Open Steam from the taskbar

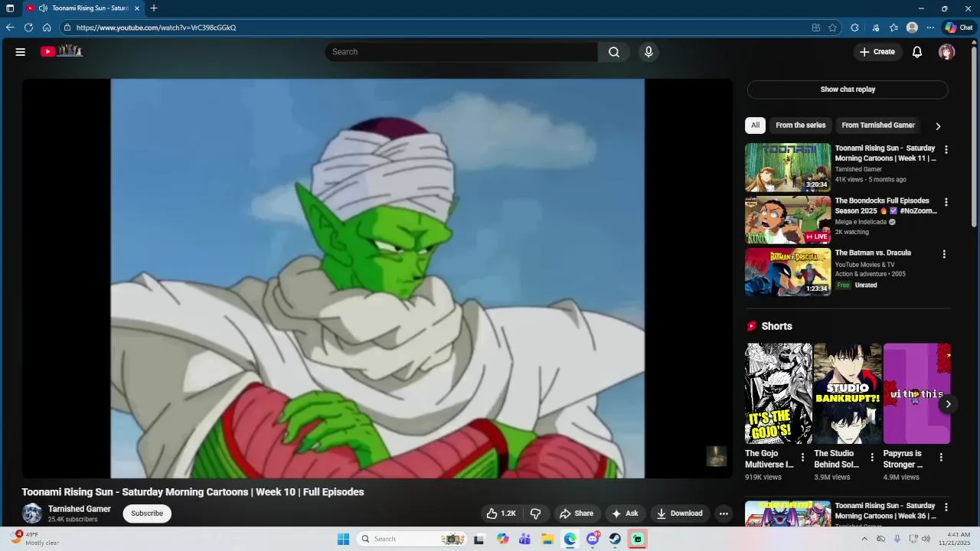tap(615, 539)
